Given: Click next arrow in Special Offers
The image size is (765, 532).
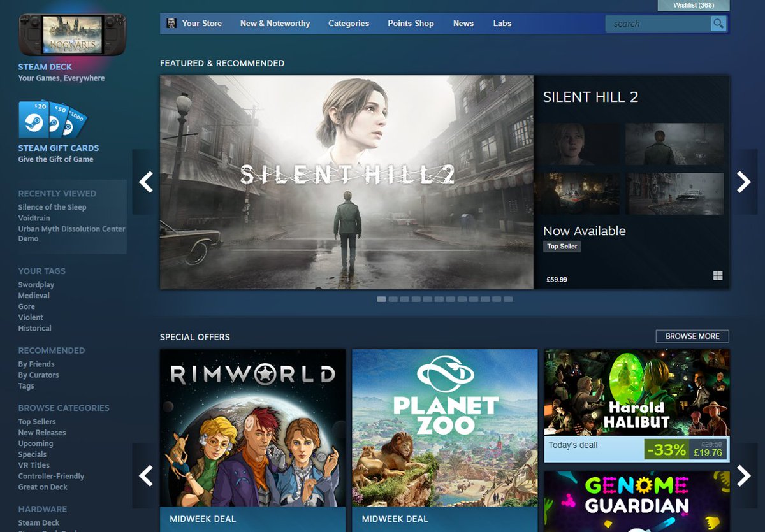Looking at the screenshot, I should tap(744, 476).
